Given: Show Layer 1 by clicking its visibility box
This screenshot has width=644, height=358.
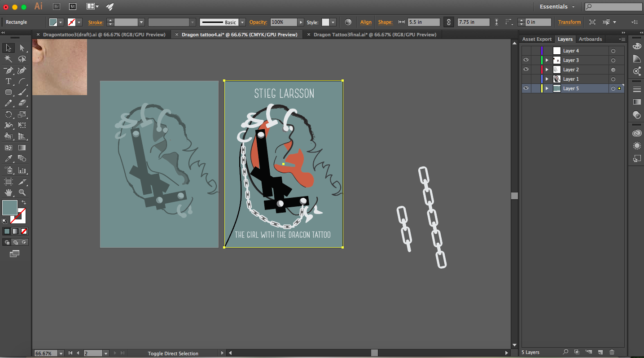Looking at the screenshot, I should 526,79.
